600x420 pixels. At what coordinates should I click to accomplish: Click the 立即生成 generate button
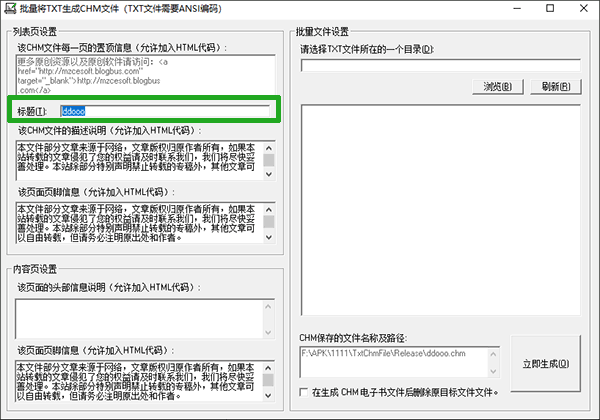tap(546, 364)
